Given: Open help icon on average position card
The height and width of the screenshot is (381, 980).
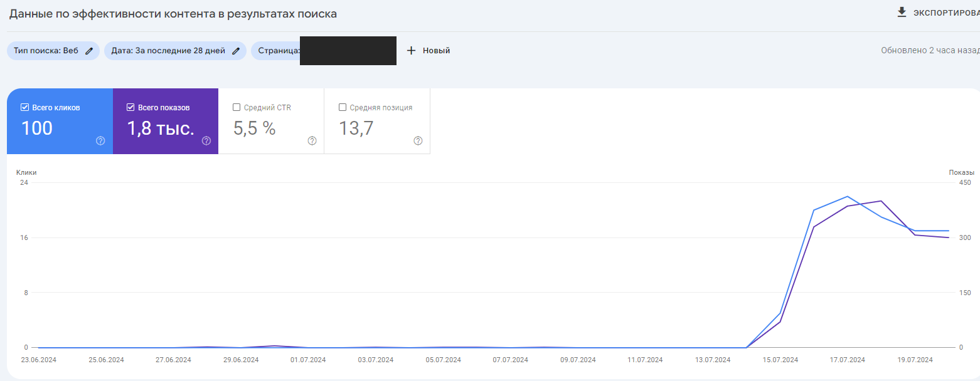Looking at the screenshot, I should point(418,141).
